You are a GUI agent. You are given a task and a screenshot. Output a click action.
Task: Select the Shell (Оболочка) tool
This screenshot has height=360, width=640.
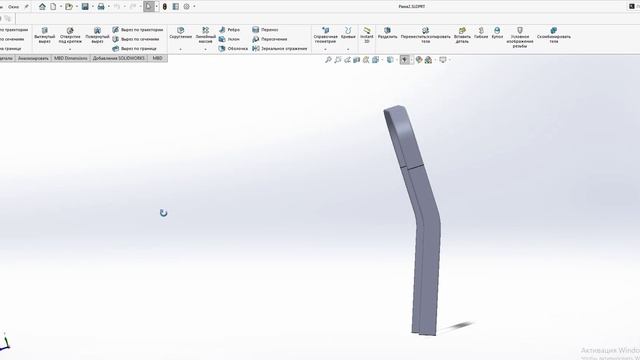tap(233, 49)
